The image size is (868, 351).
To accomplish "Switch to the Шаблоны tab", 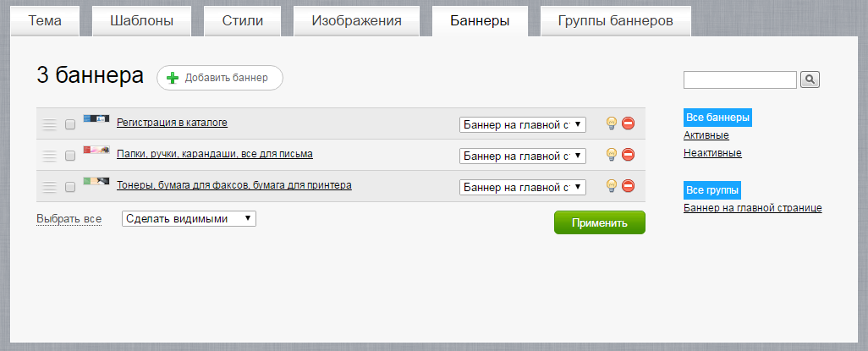I will pyautogui.click(x=141, y=21).
